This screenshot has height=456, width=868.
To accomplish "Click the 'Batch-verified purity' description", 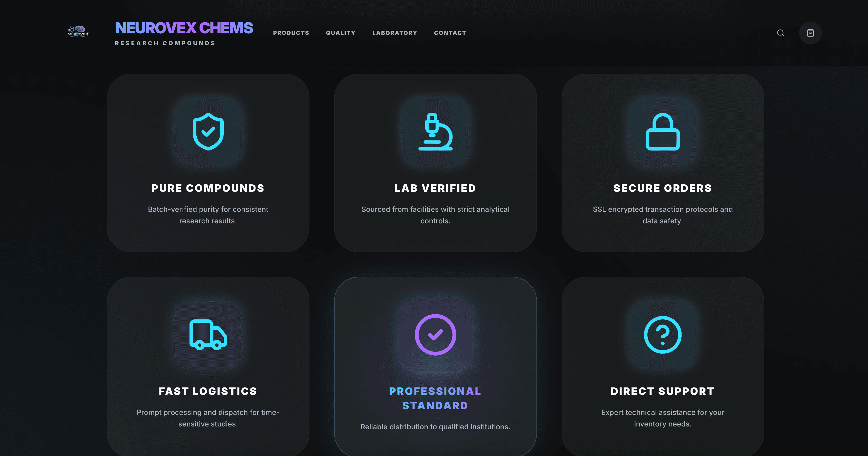I will 208,215.
